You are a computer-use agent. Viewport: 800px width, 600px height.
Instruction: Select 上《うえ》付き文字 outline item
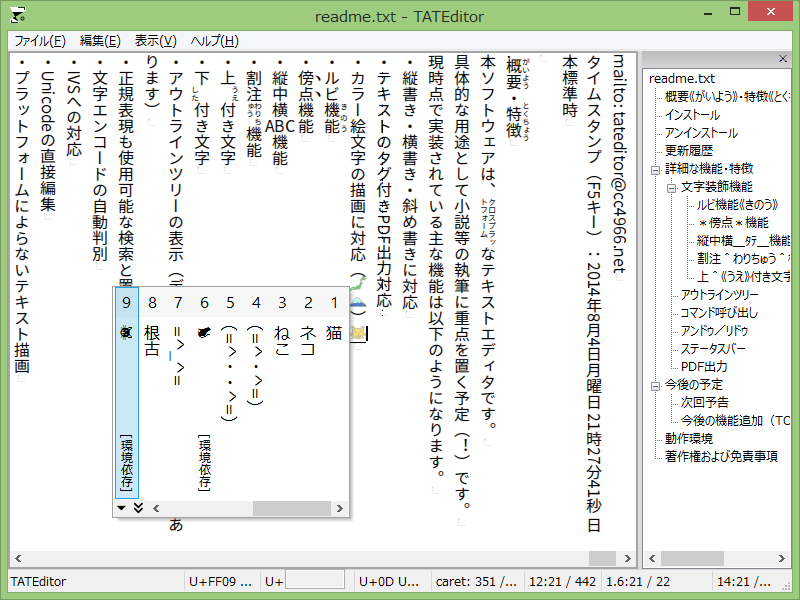(743, 277)
